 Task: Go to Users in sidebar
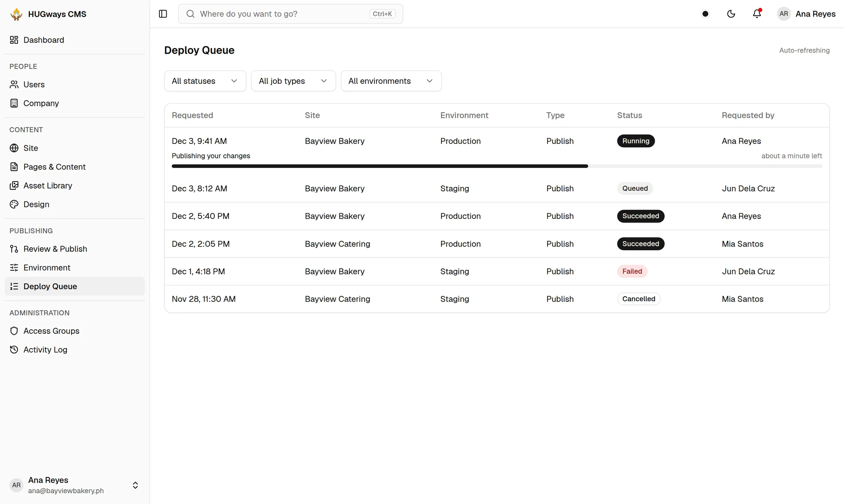point(75,84)
